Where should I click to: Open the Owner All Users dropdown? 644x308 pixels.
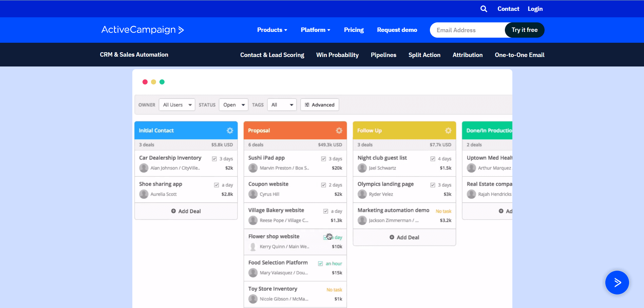tap(177, 104)
